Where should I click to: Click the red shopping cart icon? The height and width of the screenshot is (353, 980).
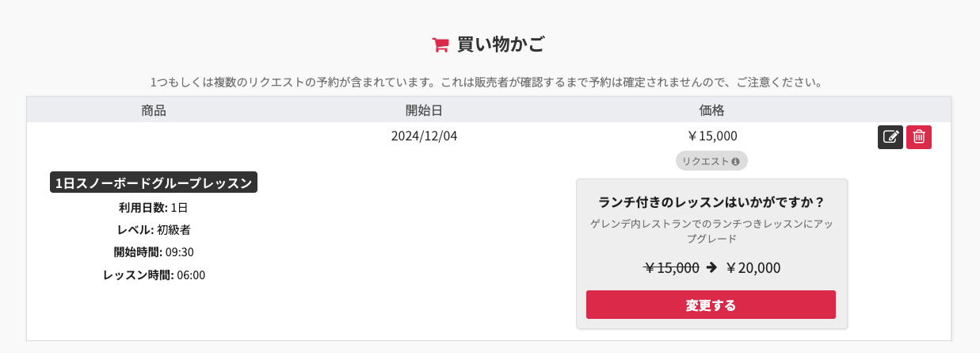[x=440, y=45]
